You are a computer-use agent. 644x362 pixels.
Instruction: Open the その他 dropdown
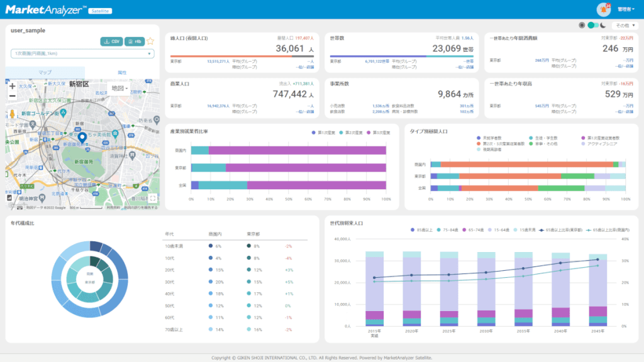coord(625,25)
